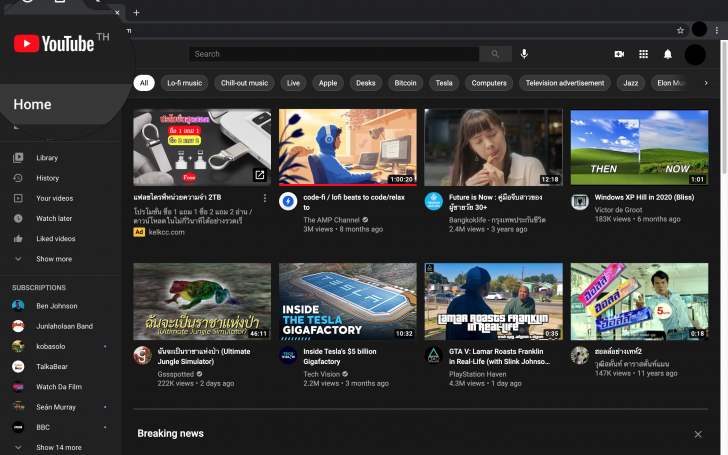Start voice search with microphone icon
Screen dimensions: 728x455
tap(524, 54)
